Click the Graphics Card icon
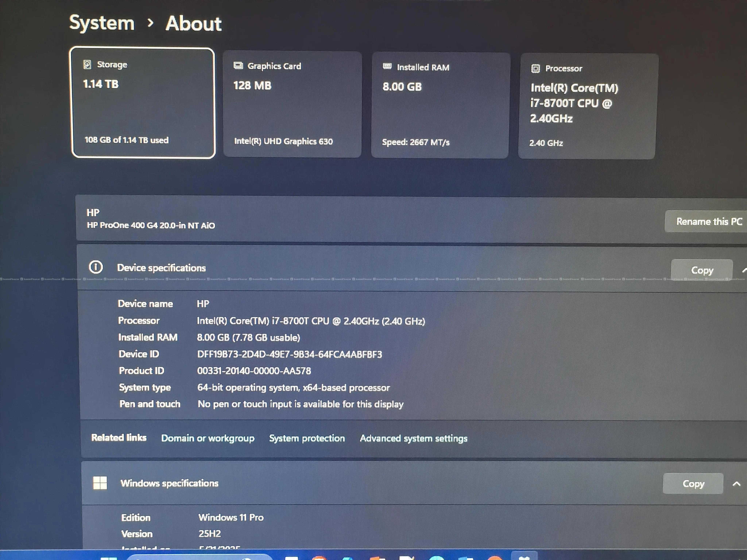The height and width of the screenshot is (560, 747). pyautogui.click(x=238, y=65)
